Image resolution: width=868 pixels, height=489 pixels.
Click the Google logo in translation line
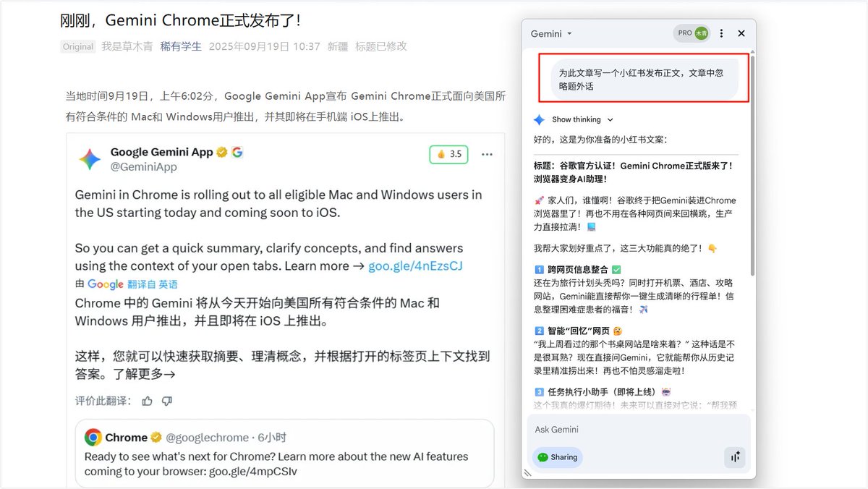point(106,284)
